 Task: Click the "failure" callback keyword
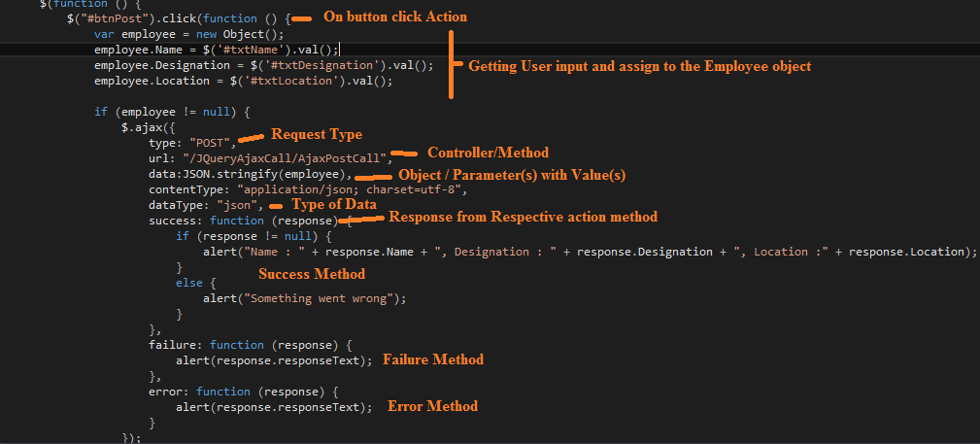(173, 345)
